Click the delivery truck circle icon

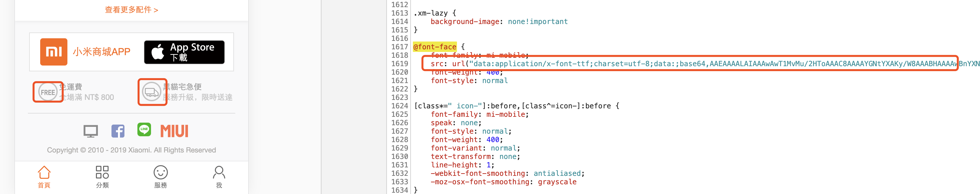tap(151, 92)
